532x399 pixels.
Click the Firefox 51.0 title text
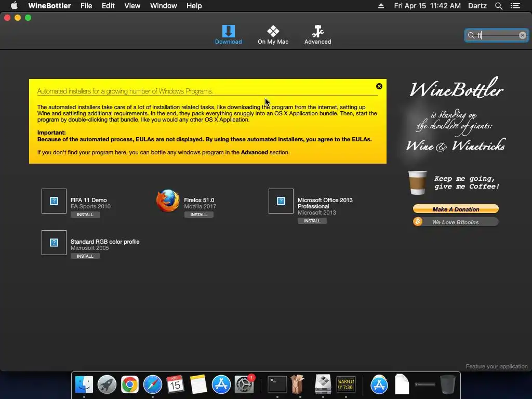pyautogui.click(x=199, y=200)
